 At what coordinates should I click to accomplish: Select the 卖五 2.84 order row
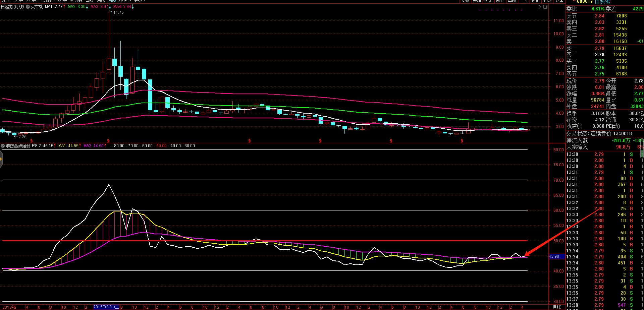coord(605,16)
